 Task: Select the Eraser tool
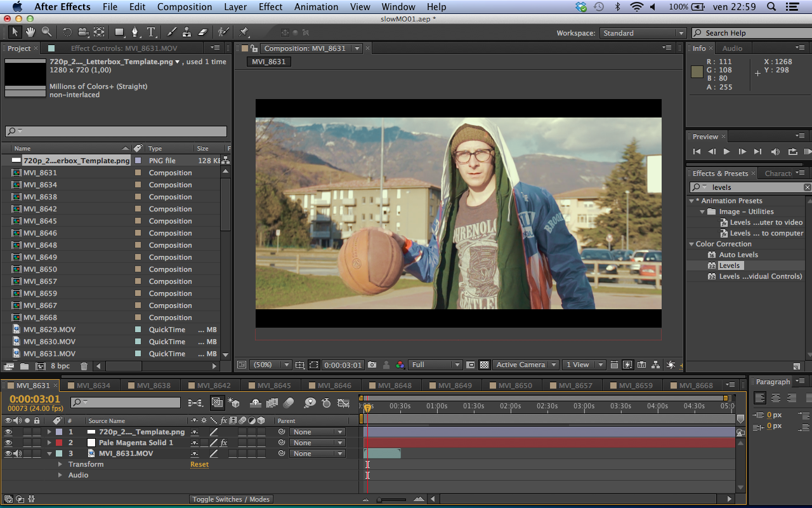(x=203, y=32)
